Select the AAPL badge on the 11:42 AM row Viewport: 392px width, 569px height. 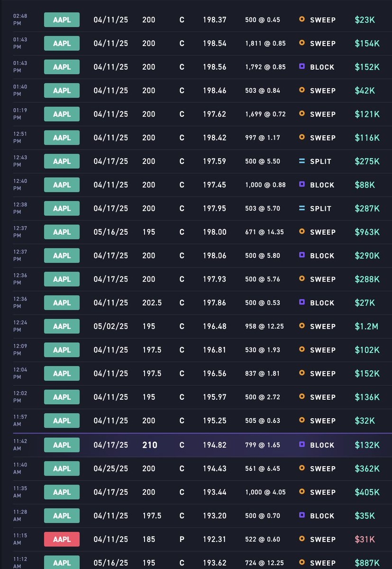62,445
